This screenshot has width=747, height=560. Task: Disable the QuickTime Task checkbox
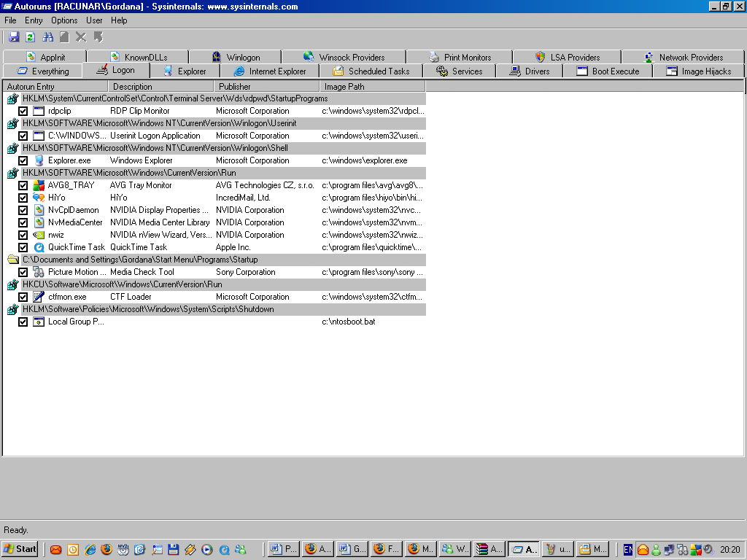point(23,247)
